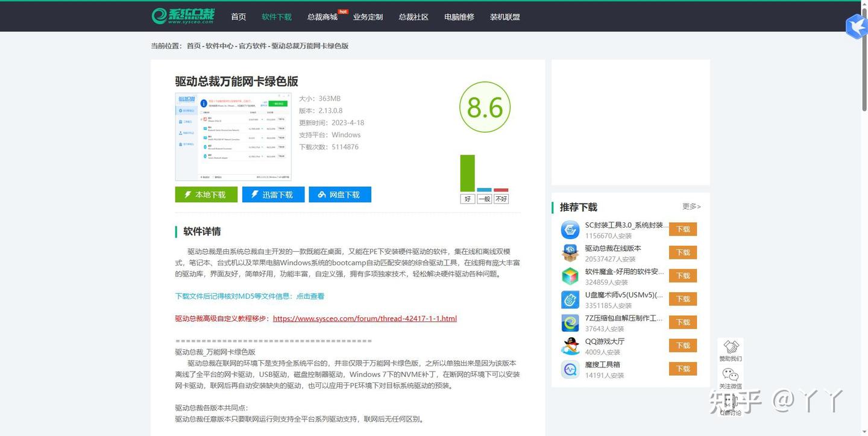Download 驱动总裁在线版本 via its 下载 button
The height and width of the screenshot is (436, 868).
coord(683,252)
